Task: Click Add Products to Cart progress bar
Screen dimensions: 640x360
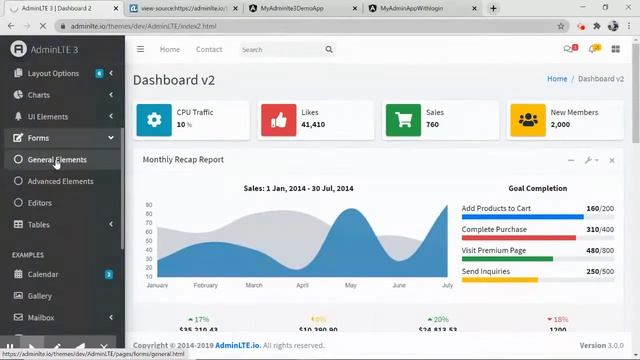Action: pos(538,217)
